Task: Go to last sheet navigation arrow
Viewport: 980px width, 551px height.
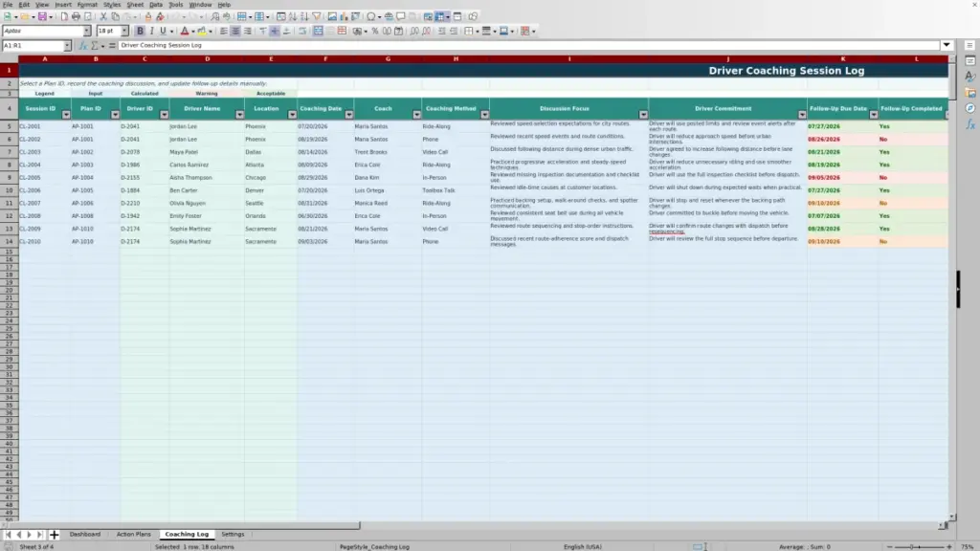Action: coord(40,534)
